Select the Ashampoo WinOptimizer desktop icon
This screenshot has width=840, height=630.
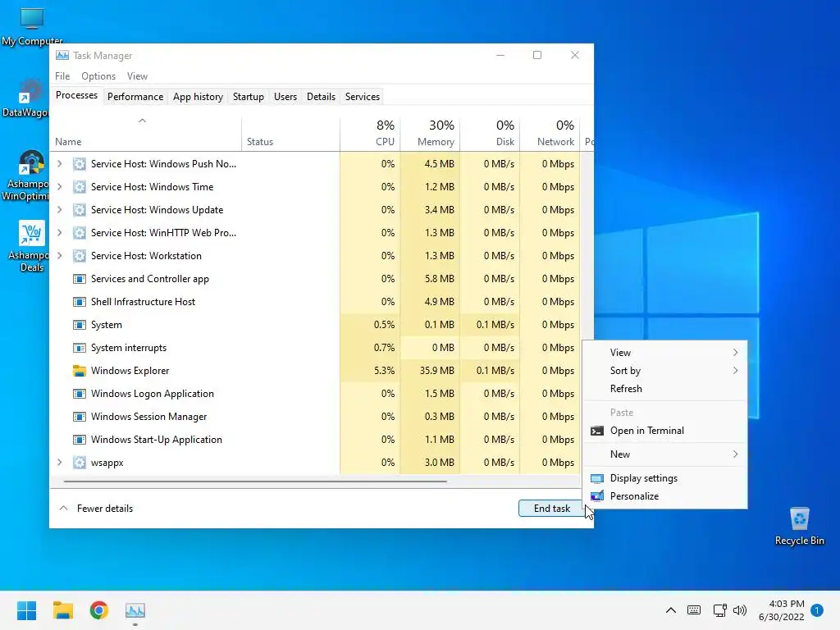27,176
